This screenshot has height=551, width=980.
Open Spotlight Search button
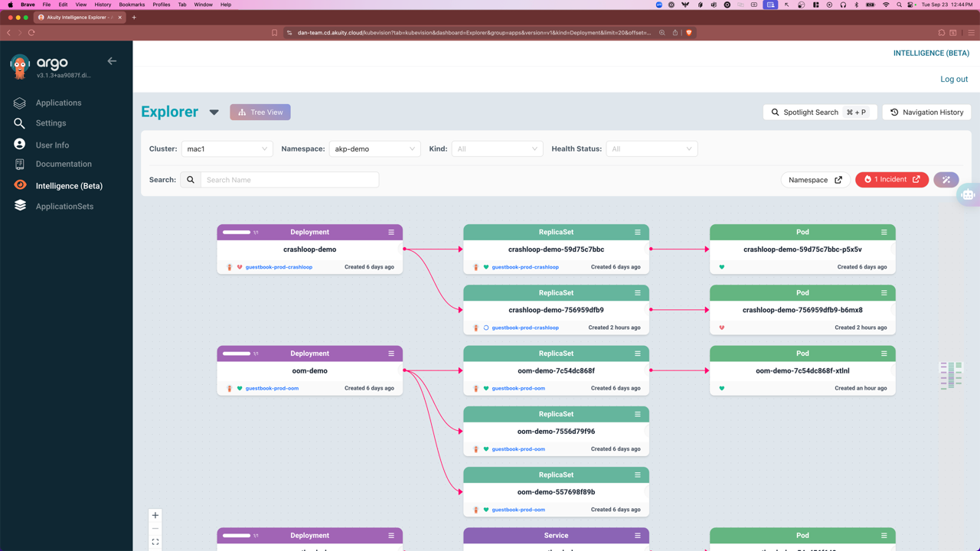click(x=819, y=112)
